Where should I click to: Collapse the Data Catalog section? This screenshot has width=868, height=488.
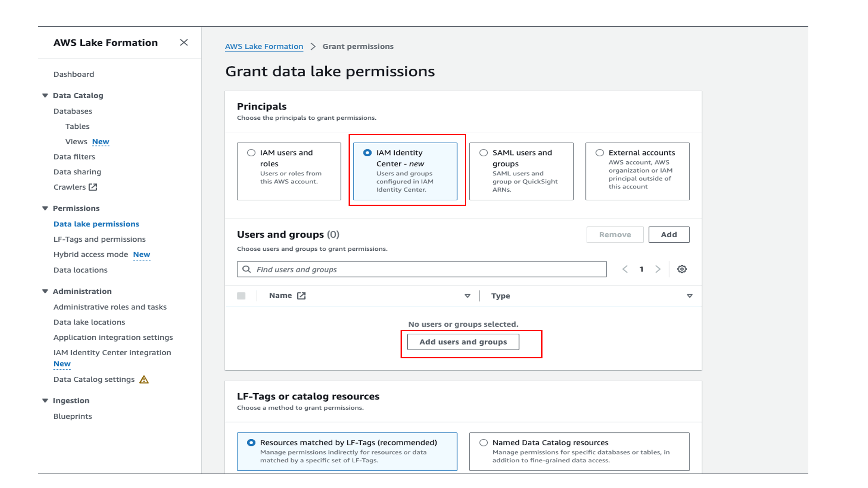click(45, 95)
